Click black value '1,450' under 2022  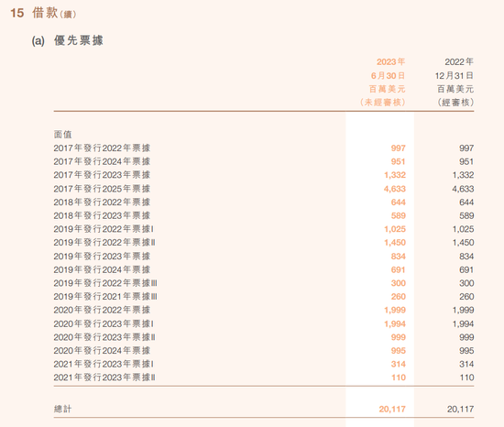463,243
